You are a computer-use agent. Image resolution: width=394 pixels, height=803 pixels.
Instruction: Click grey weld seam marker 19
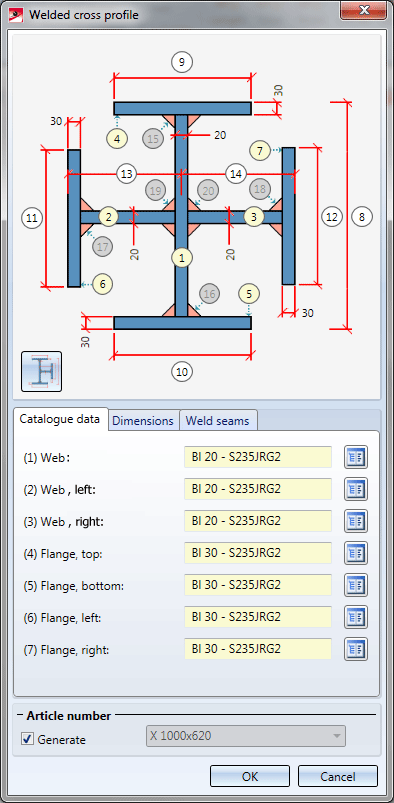[156, 191]
